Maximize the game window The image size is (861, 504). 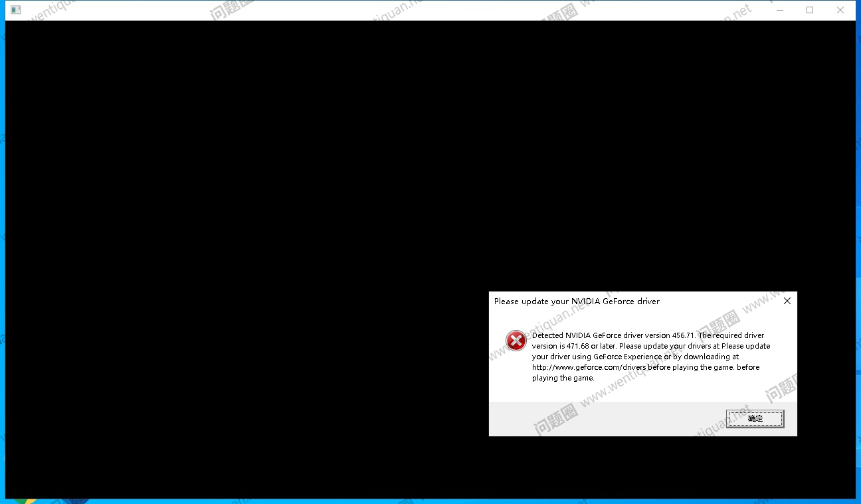[x=810, y=10]
